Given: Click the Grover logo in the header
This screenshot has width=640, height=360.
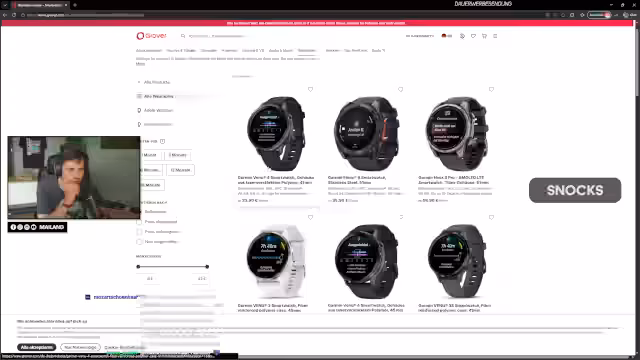Looking at the screenshot, I should click(x=151, y=36).
